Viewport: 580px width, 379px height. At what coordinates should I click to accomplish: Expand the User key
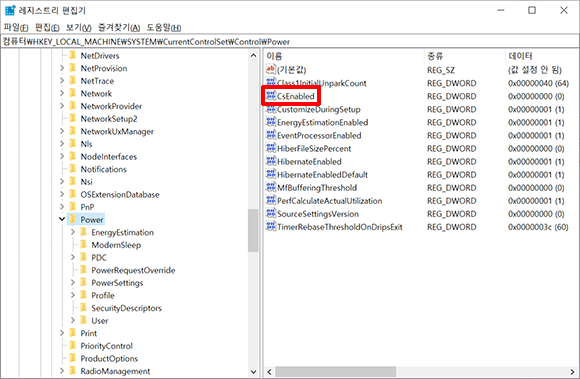coord(72,320)
